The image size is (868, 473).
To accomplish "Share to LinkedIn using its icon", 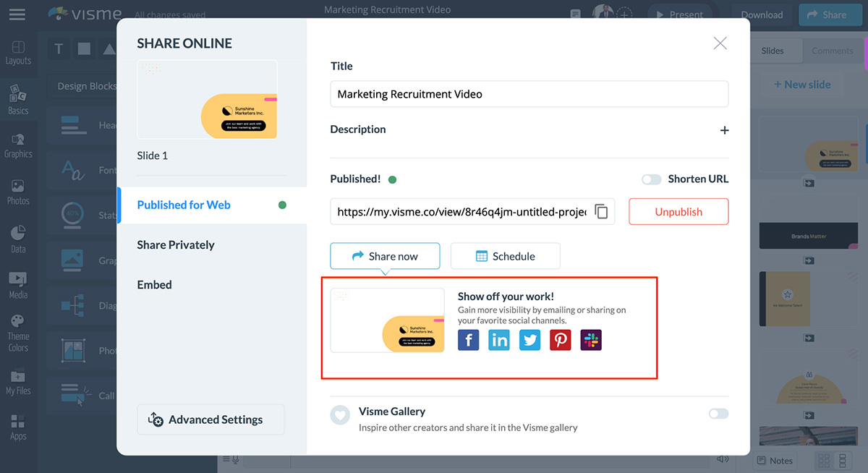I will tap(499, 340).
